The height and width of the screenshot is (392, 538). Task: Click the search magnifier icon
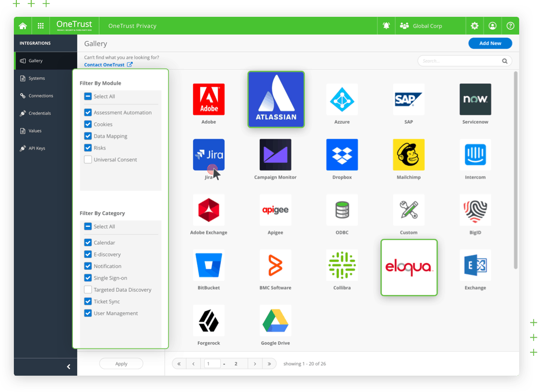tap(504, 61)
